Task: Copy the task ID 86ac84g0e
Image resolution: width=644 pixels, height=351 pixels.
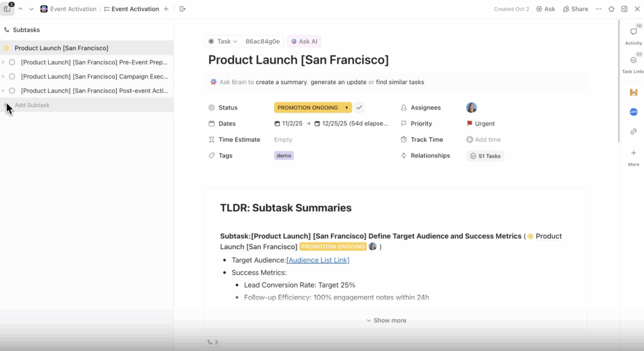Action: pyautogui.click(x=262, y=41)
